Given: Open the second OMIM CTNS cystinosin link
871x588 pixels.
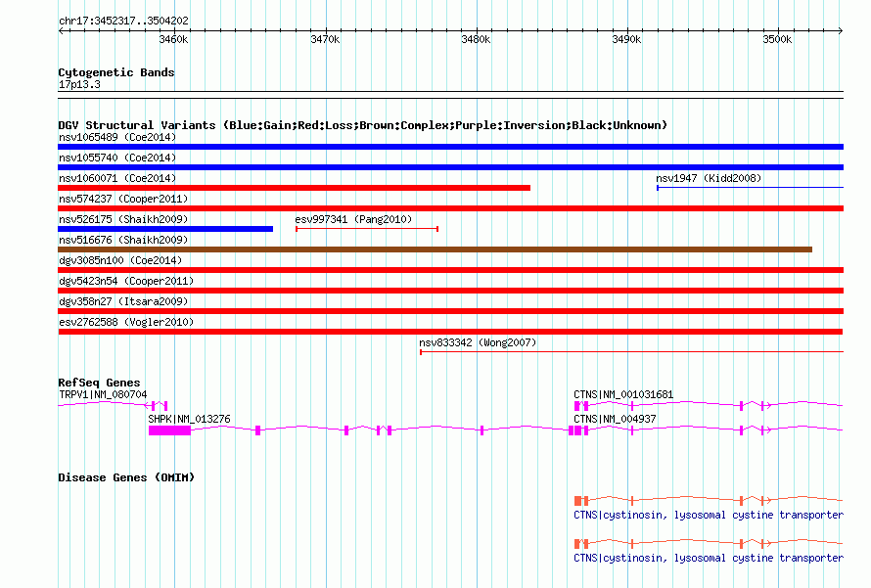Looking at the screenshot, I should coord(709,558).
